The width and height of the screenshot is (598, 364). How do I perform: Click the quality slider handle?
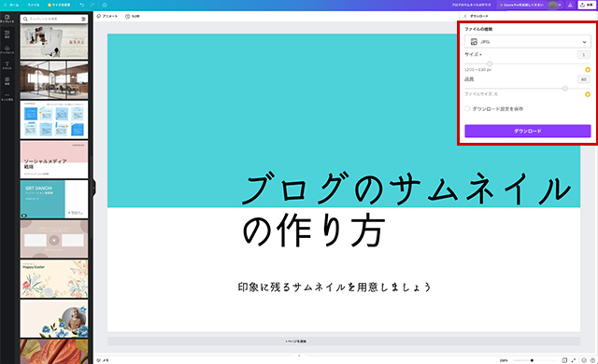(564, 89)
